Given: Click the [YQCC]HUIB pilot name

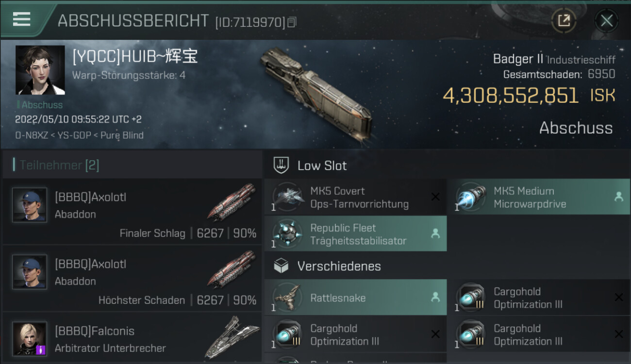Looking at the screenshot, I should pyautogui.click(x=135, y=57).
